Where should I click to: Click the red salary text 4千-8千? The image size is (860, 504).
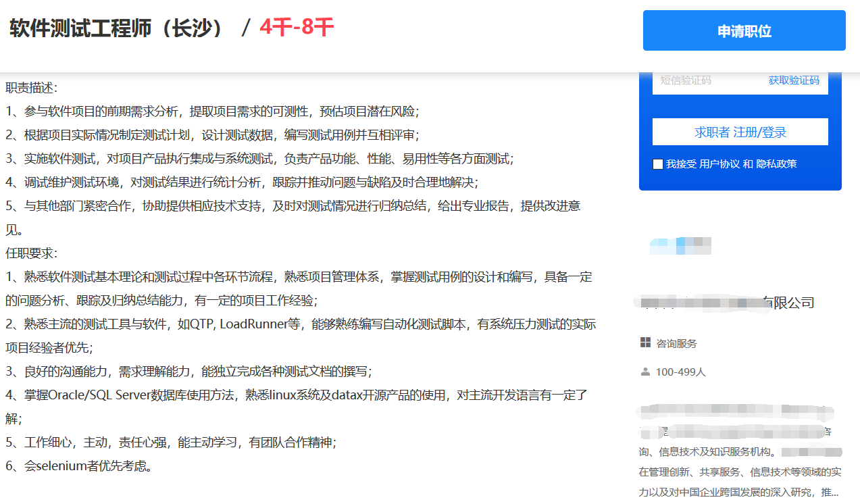click(x=297, y=28)
